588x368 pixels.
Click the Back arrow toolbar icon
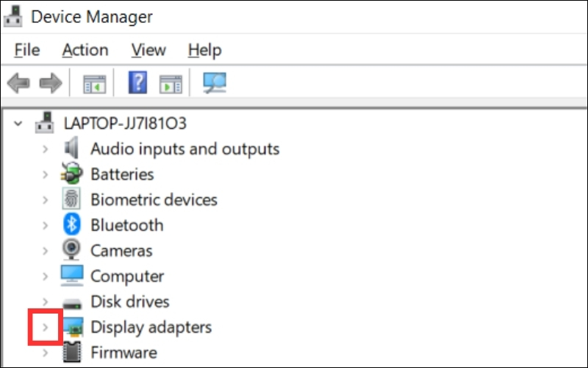pos(18,83)
